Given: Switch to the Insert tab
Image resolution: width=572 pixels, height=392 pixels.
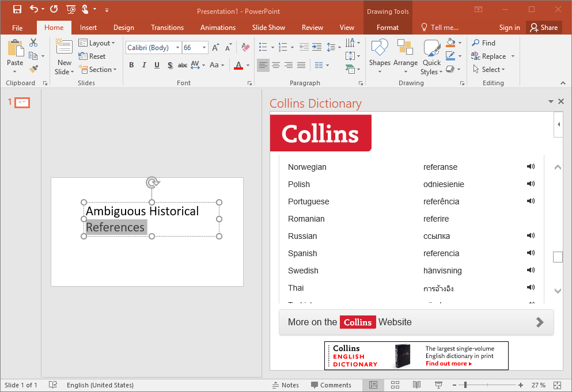Looking at the screenshot, I should coord(88,28).
